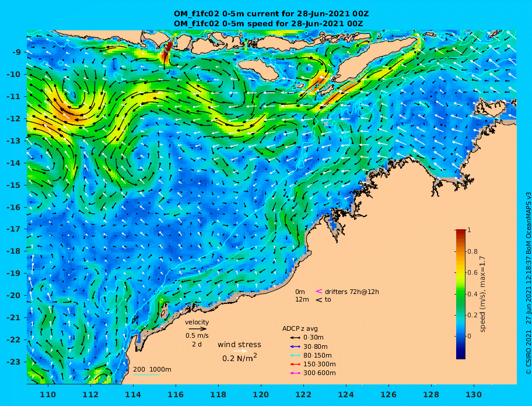Select the red 150-300m ADCP arrow
This screenshot has height=406, width=532.
coord(295,364)
